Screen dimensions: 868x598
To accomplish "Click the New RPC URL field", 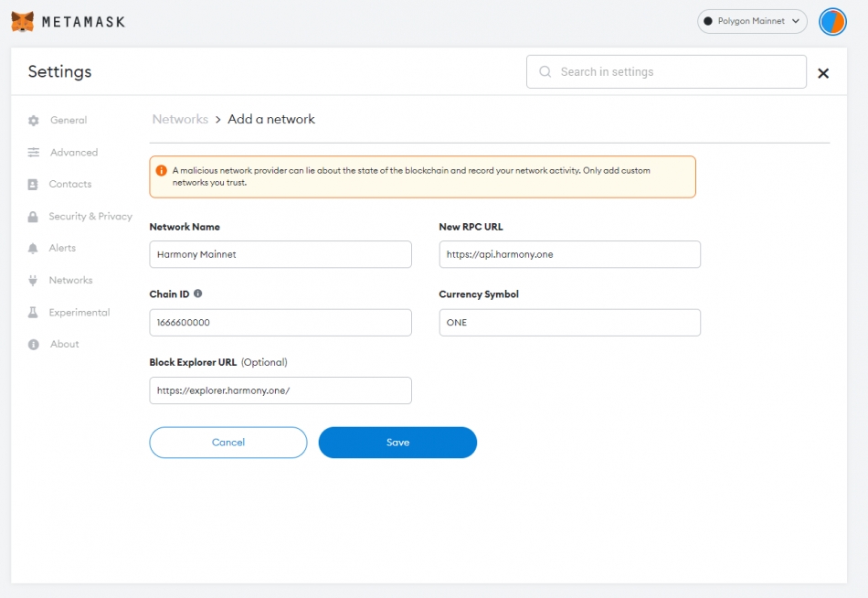I will 569,254.
